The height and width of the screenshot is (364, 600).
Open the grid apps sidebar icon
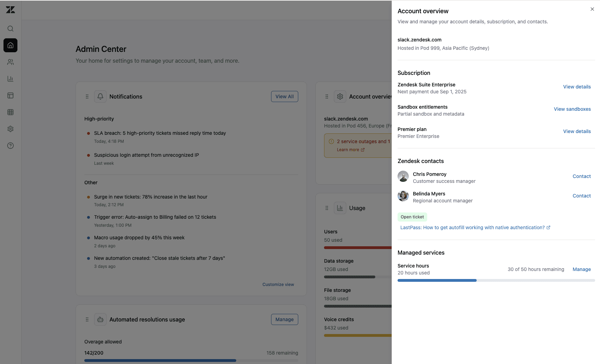point(10,112)
